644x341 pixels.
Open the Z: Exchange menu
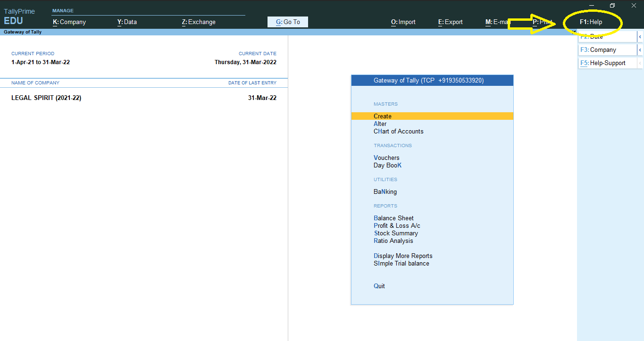point(199,22)
